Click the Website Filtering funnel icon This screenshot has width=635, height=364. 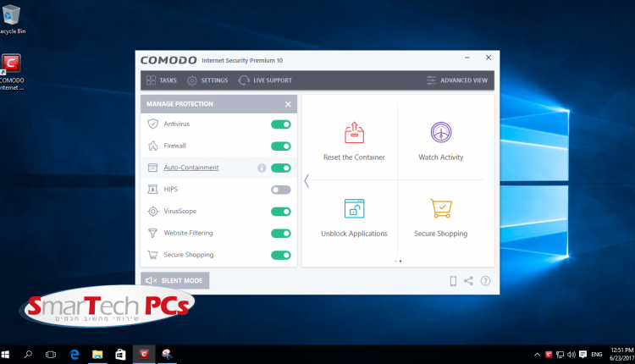(x=152, y=233)
